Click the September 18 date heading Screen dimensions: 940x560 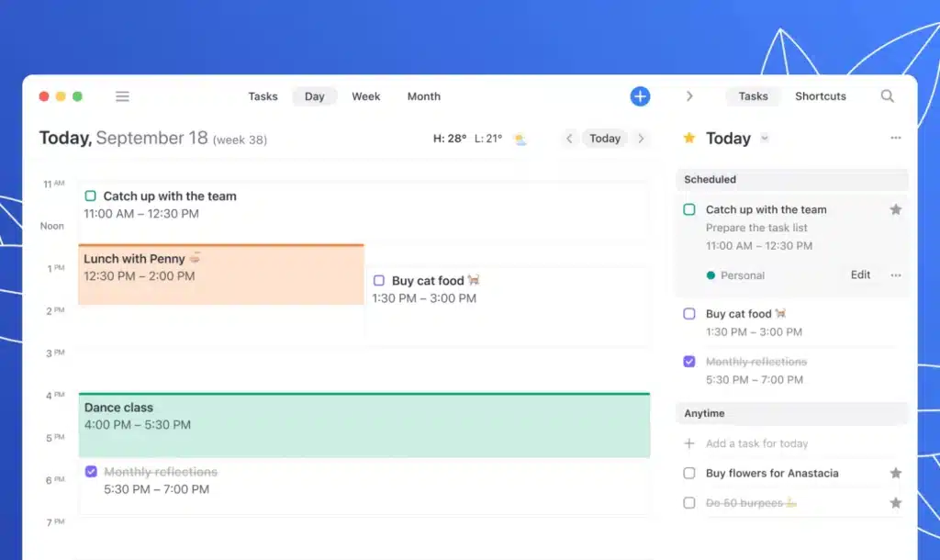tap(151, 138)
